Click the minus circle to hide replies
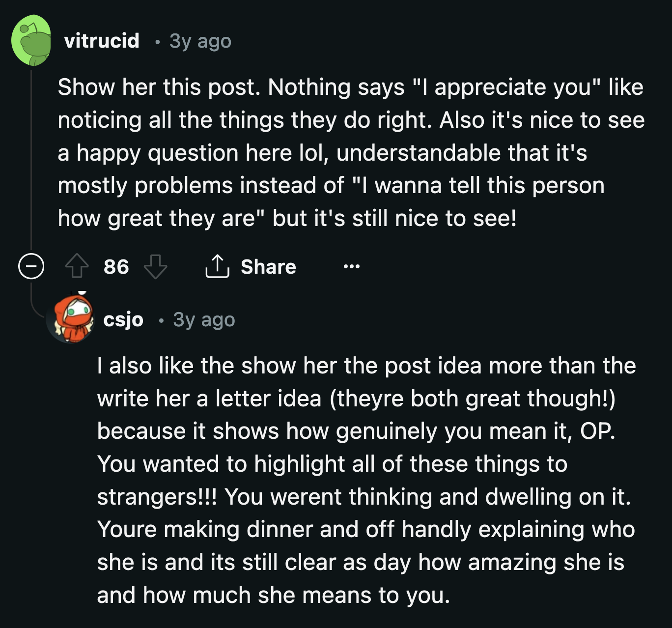The image size is (672, 628). click(30, 267)
